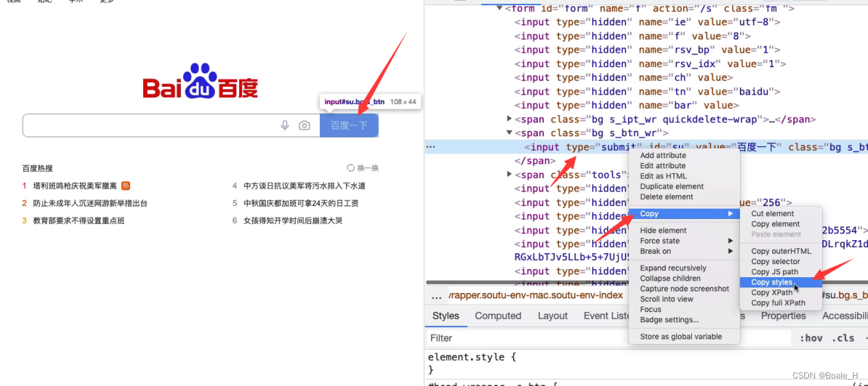Open the Force state submenu
Image resolution: width=868 pixels, height=386 pixels.
(x=684, y=241)
